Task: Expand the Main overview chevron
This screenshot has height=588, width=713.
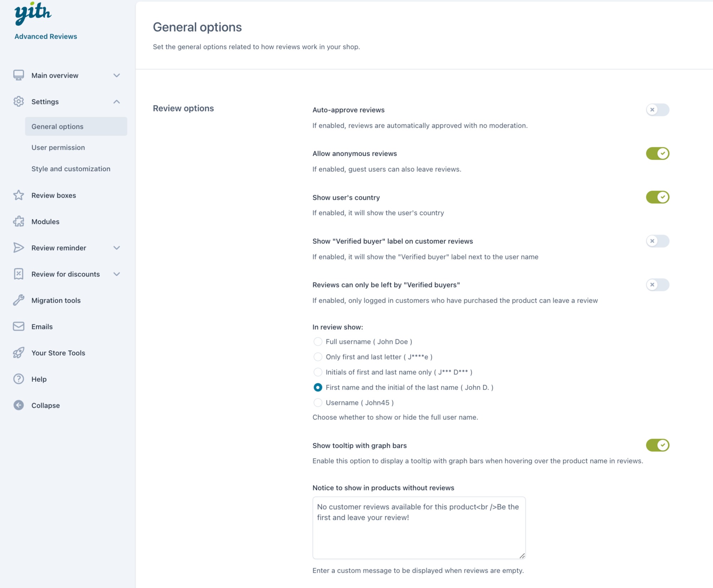Action: pyautogui.click(x=116, y=75)
